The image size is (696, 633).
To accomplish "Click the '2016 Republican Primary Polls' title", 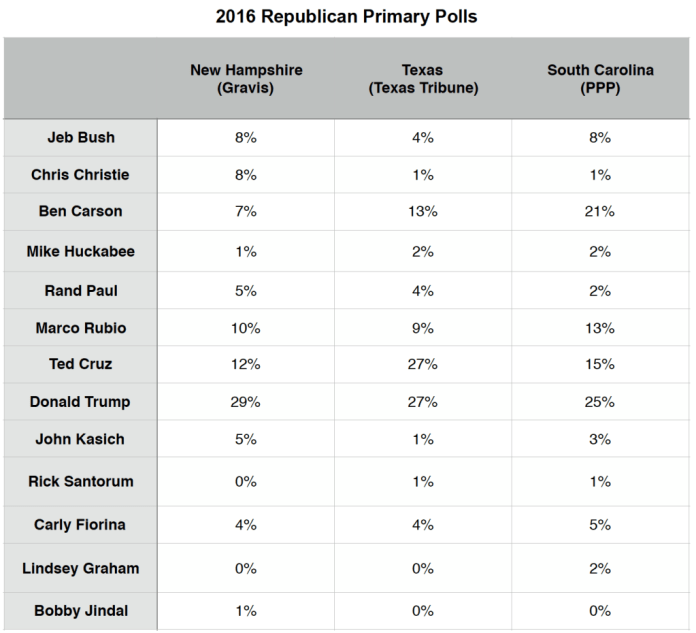I will [347, 18].
